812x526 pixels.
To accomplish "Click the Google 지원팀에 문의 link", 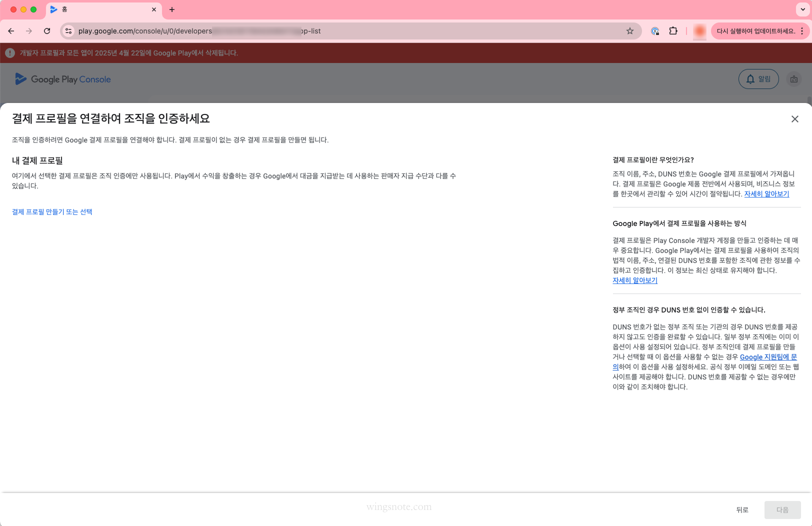I will [x=768, y=357].
